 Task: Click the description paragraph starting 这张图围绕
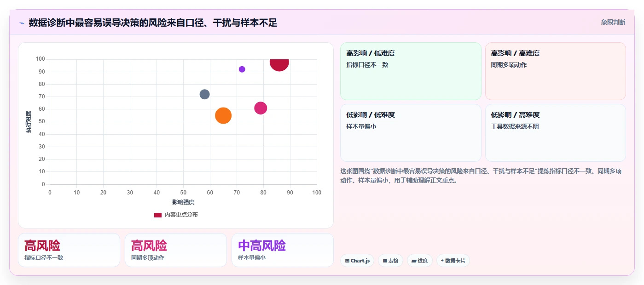[481, 176]
